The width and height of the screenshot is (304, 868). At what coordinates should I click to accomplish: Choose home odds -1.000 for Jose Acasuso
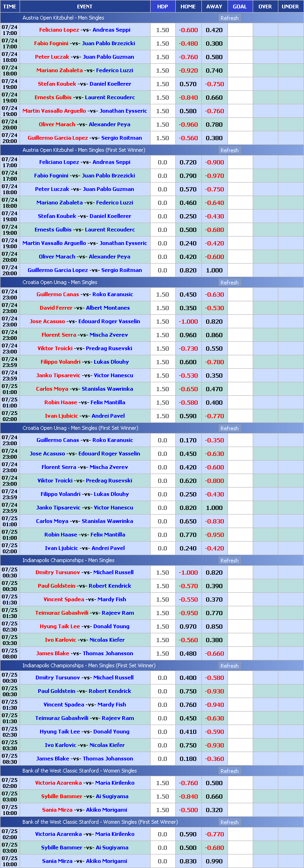pyautogui.click(x=188, y=321)
